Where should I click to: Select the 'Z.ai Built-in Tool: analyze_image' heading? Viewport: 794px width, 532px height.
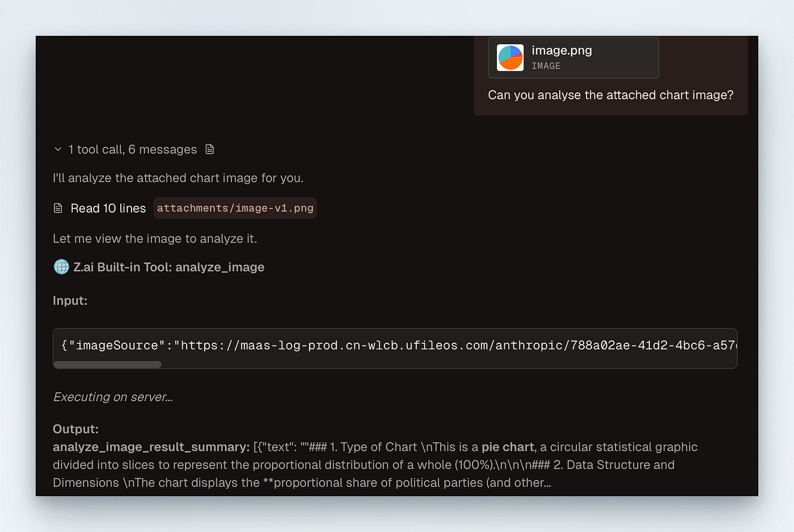169,267
